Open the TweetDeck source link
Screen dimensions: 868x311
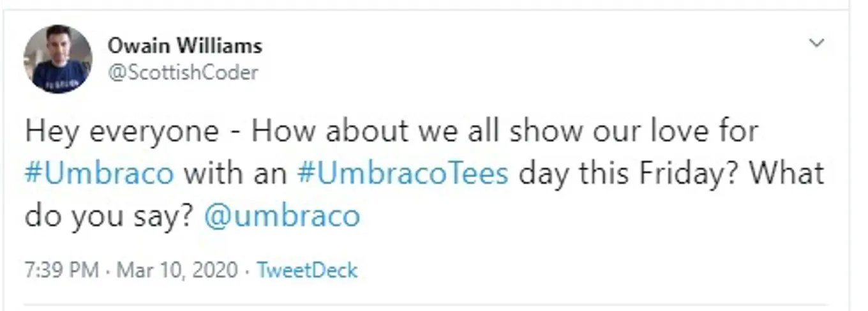point(307,269)
